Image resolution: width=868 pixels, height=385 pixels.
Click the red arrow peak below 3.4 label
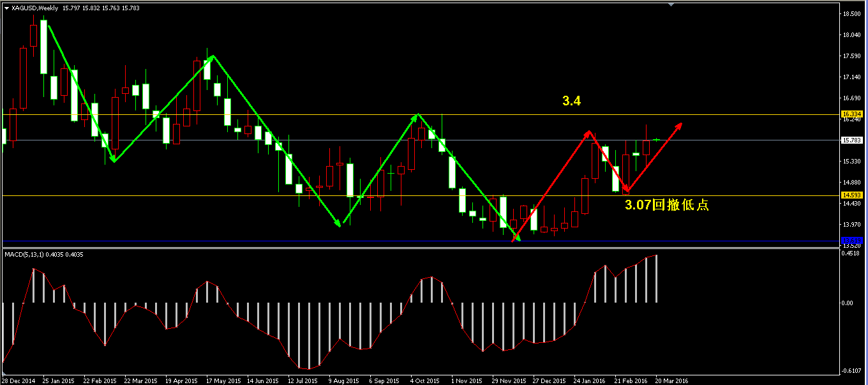589,132
